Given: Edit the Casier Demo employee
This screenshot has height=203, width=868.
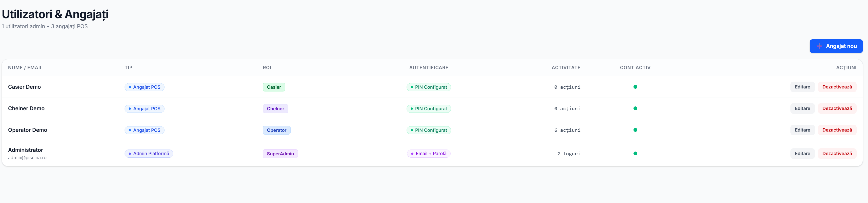Looking at the screenshot, I should [802, 87].
